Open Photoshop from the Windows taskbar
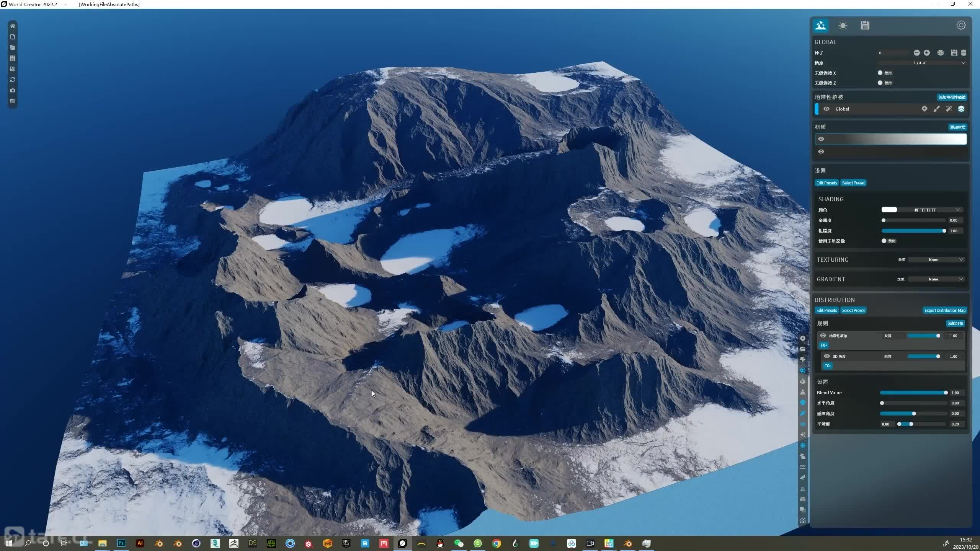 (121, 543)
